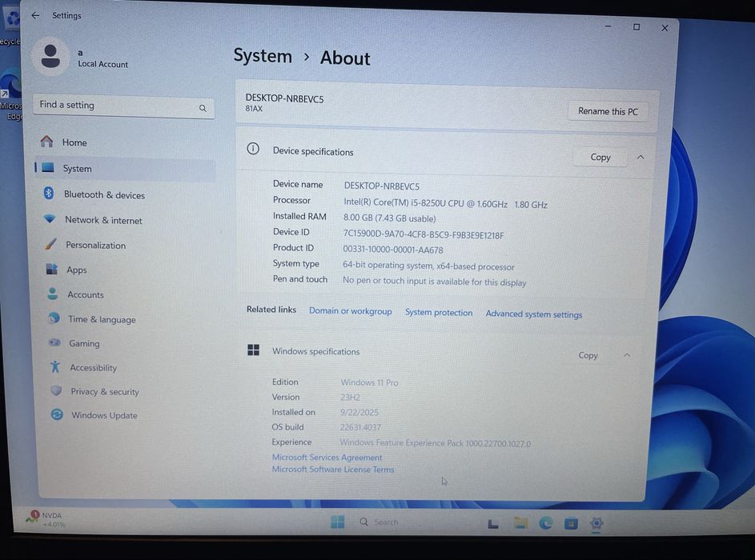Click the Product ID value '00331-10000-00001-AA678'
This screenshot has width=755, height=560.
[393, 250]
